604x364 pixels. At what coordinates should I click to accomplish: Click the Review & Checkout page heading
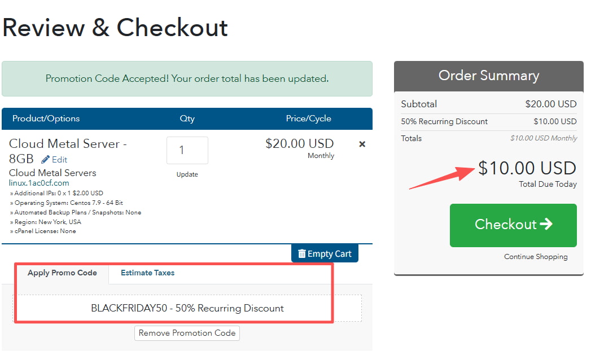tap(115, 28)
